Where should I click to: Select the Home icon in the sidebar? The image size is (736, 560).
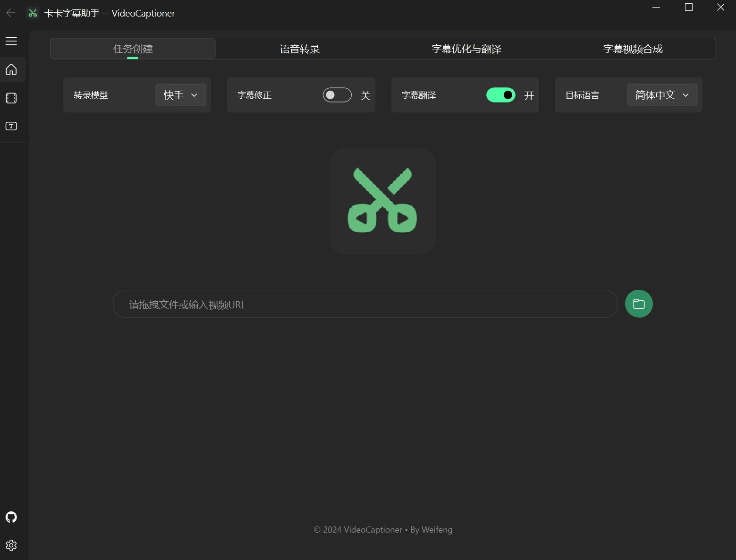[11, 69]
